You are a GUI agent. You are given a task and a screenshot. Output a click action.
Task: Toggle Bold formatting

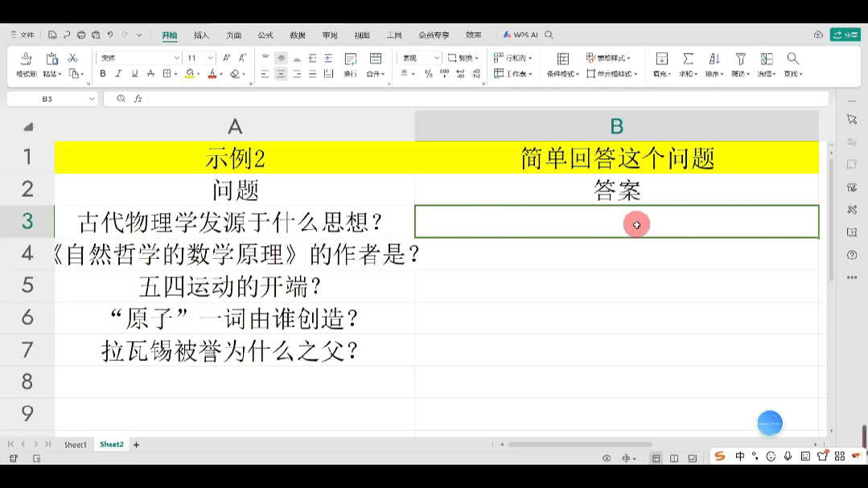pos(102,74)
